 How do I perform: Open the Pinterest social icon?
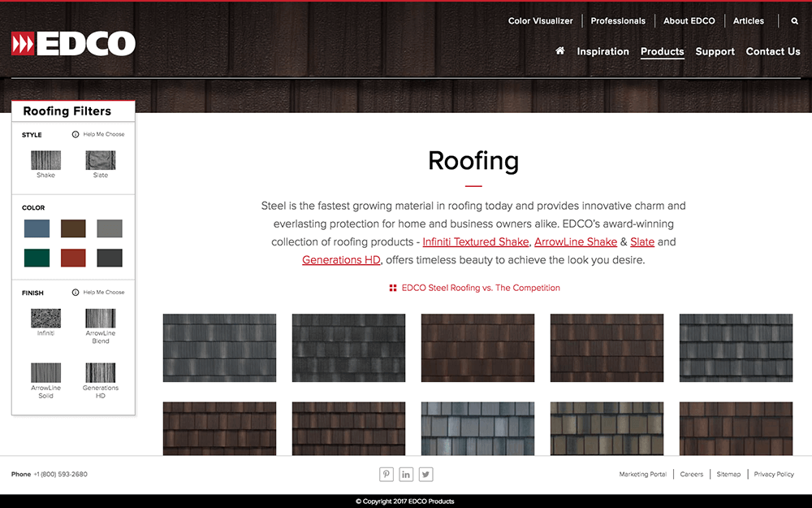(387, 475)
